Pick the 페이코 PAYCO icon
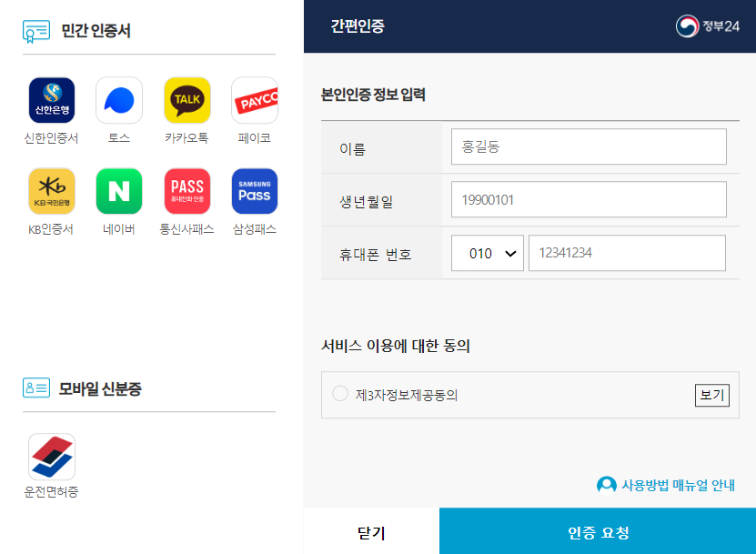Screen dimensions: 756x554 pos(255,100)
